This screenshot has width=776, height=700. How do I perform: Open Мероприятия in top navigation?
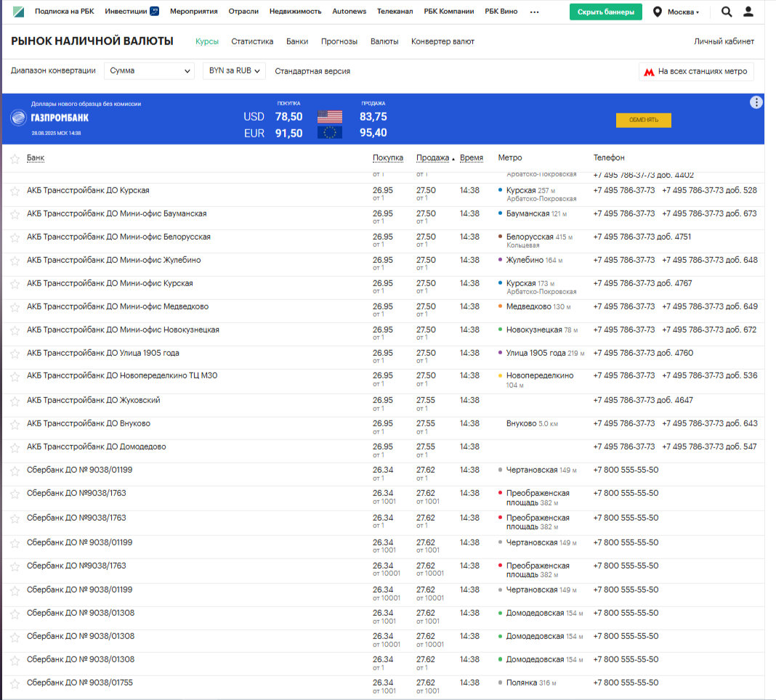point(193,12)
